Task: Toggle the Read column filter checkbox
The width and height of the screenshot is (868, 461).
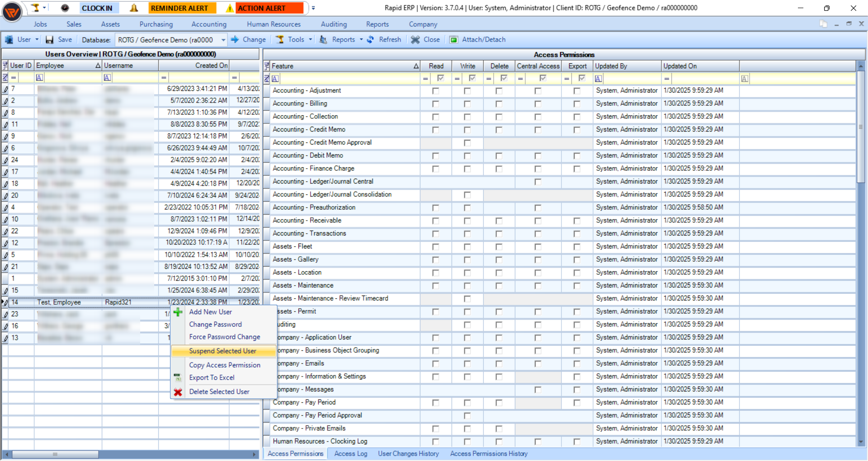Action: 441,78
